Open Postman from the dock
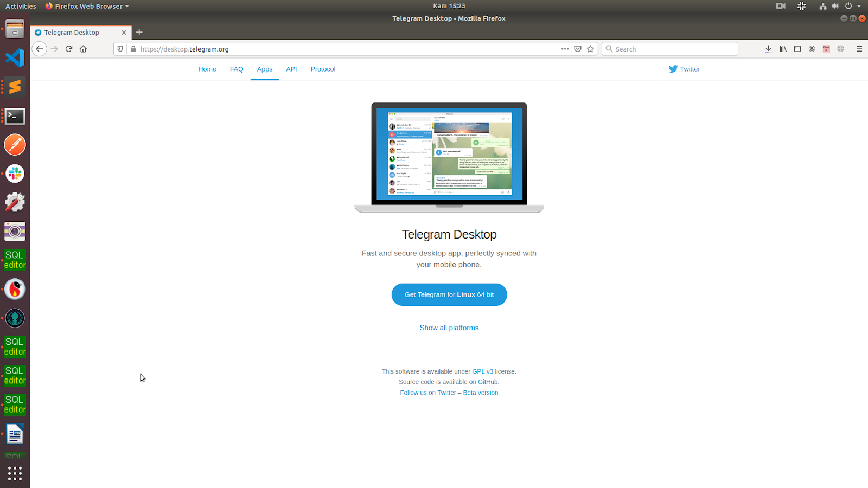 pyautogui.click(x=15, y=145)
